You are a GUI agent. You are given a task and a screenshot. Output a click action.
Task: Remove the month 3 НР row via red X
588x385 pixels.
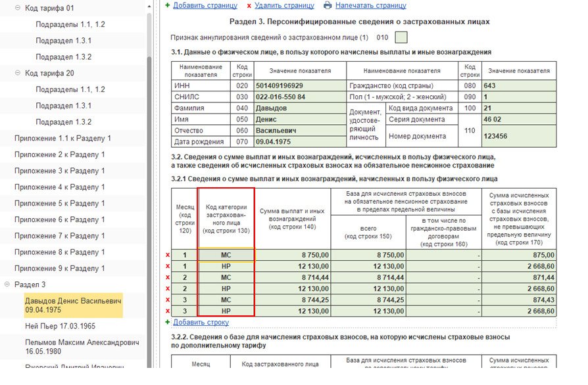(x=168, y=311)
